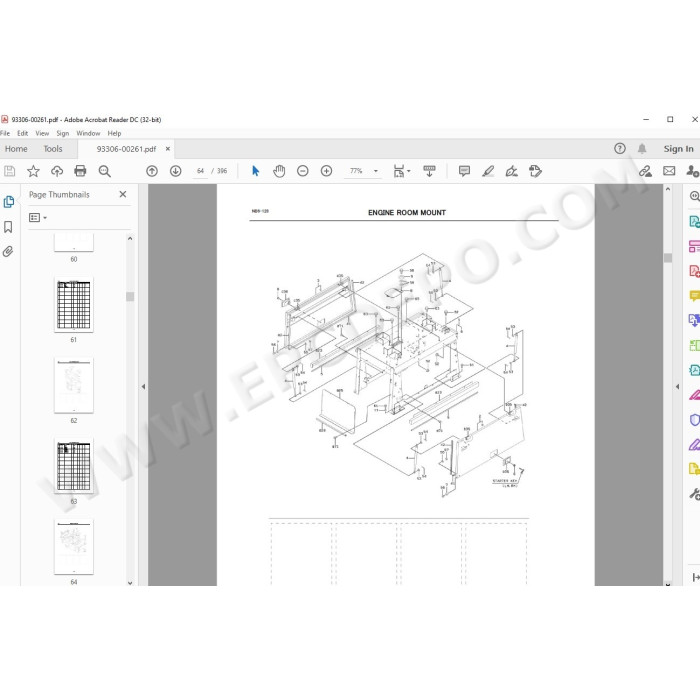The height and width of the screenshot is (700, 700).
Task: Zoom in with plus button
Action: (326, 171)
